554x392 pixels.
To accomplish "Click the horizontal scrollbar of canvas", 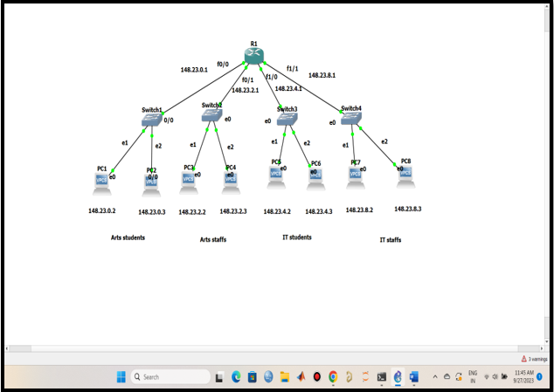I will 274,348.
